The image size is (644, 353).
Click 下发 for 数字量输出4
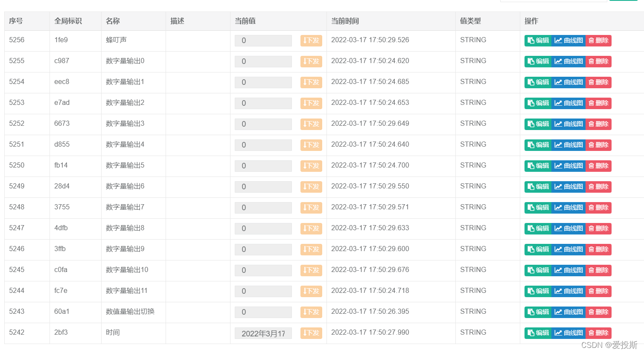tap(311, 145)
